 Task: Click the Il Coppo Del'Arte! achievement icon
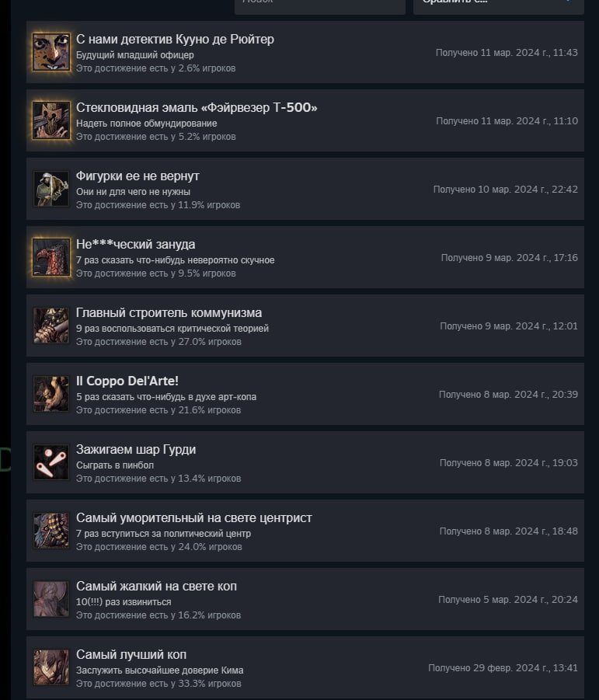(x=51, y=394)
